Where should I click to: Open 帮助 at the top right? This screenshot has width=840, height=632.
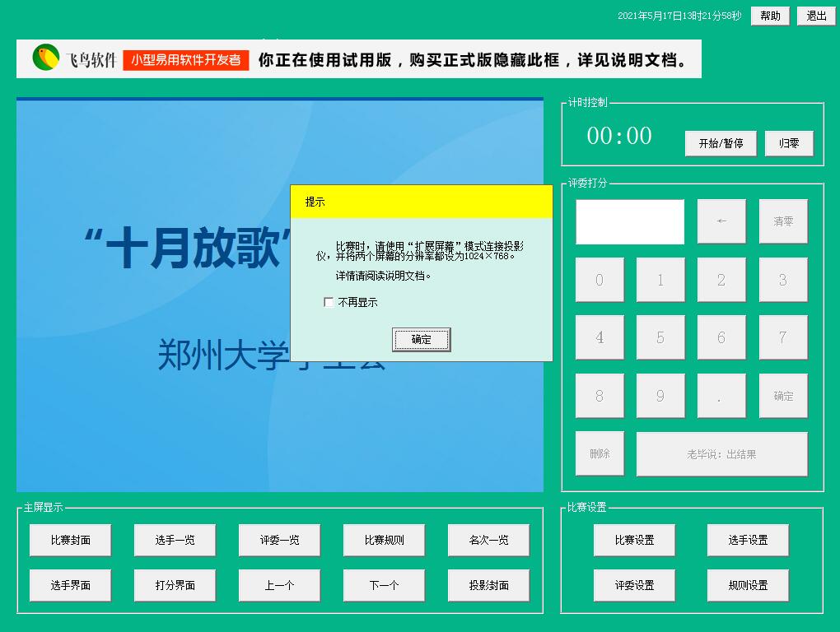(x=769, y=16)
